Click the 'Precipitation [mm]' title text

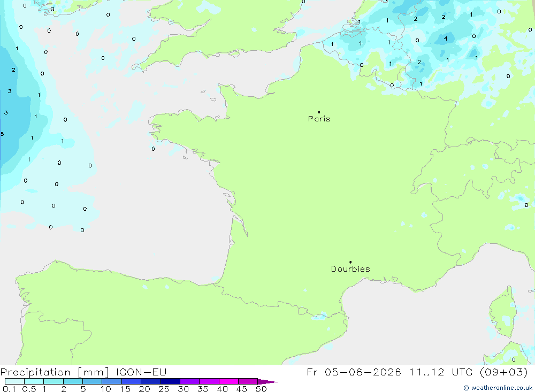coord(55,372)
